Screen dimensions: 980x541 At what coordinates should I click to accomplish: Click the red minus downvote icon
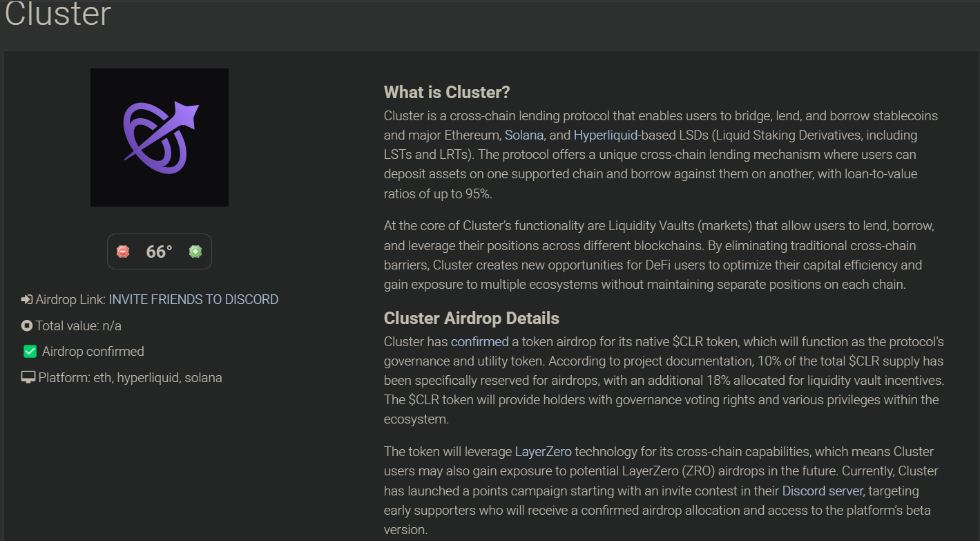[123, 251]
